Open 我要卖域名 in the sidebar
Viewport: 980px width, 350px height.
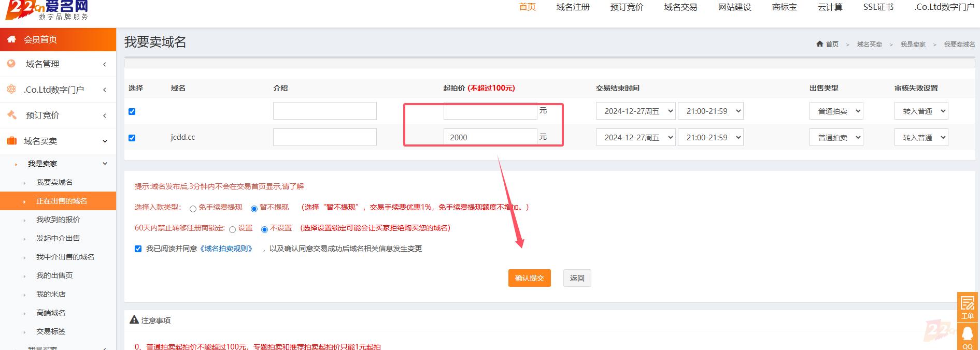pos(54,182)
